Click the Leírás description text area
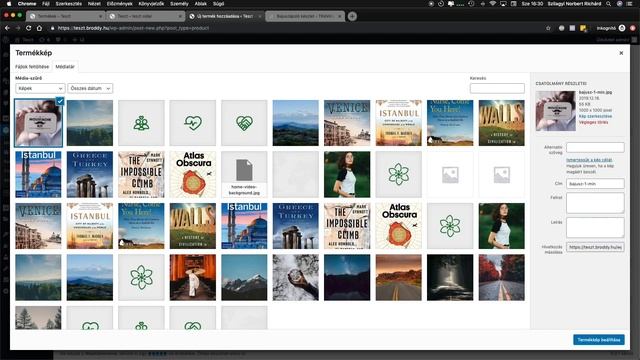The height and width of the screenshot is (360, 640). (595, 227)
